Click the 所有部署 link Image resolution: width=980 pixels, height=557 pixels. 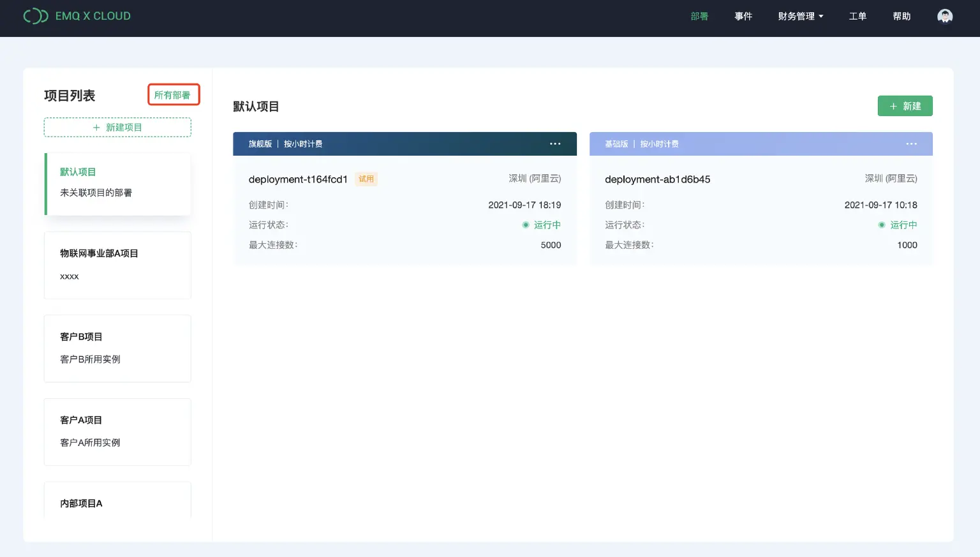click(x=173, y=94)
